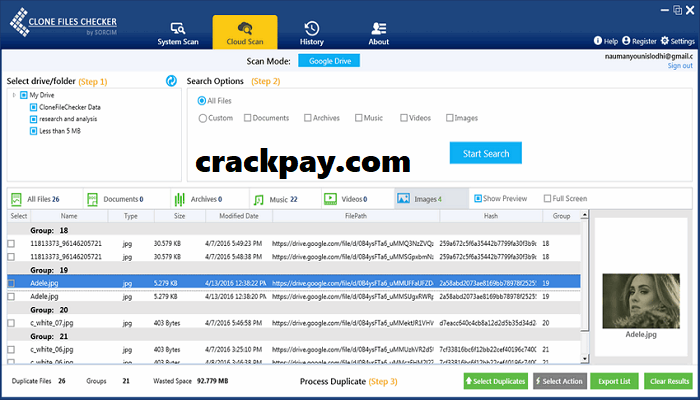Click the Documents results icon

[92, 199]
